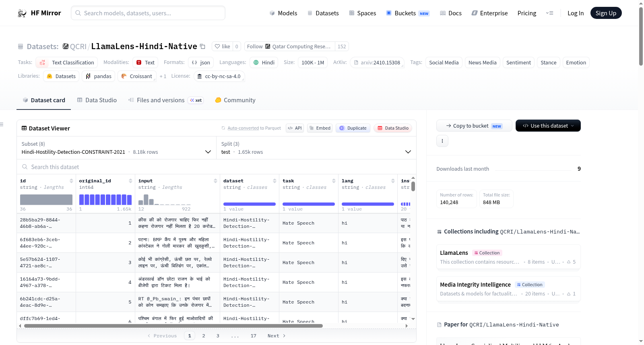Screen dimensions: 644x345
Task: Copy dataset name with the copy icon
Action: [203, 47]
